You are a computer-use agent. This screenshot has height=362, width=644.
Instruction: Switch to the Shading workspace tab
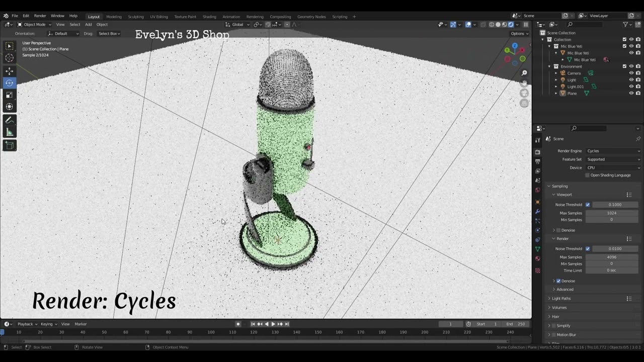pyautogui.click(x=209, y=17)
